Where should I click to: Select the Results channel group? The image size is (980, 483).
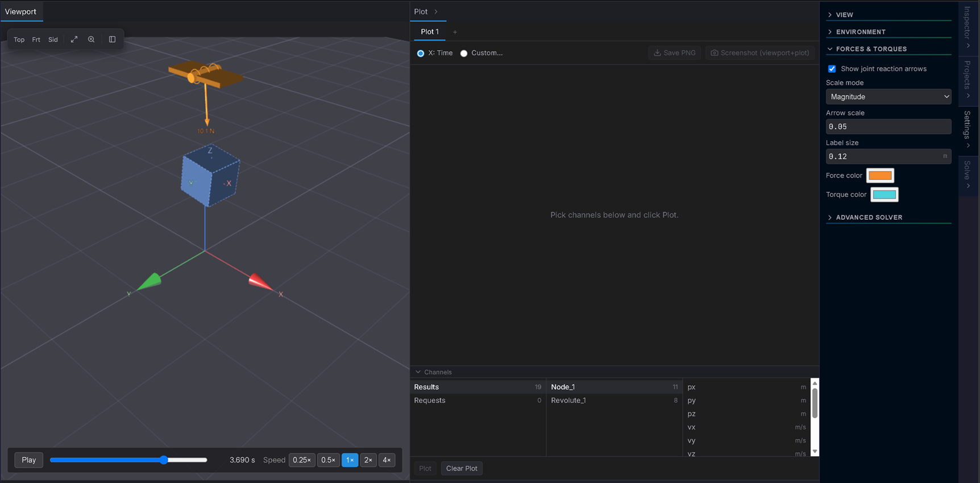(478, 387)
